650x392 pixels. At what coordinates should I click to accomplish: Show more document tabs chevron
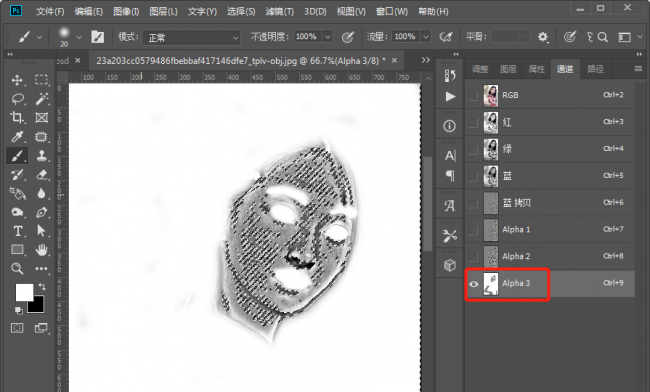[425, 60]
